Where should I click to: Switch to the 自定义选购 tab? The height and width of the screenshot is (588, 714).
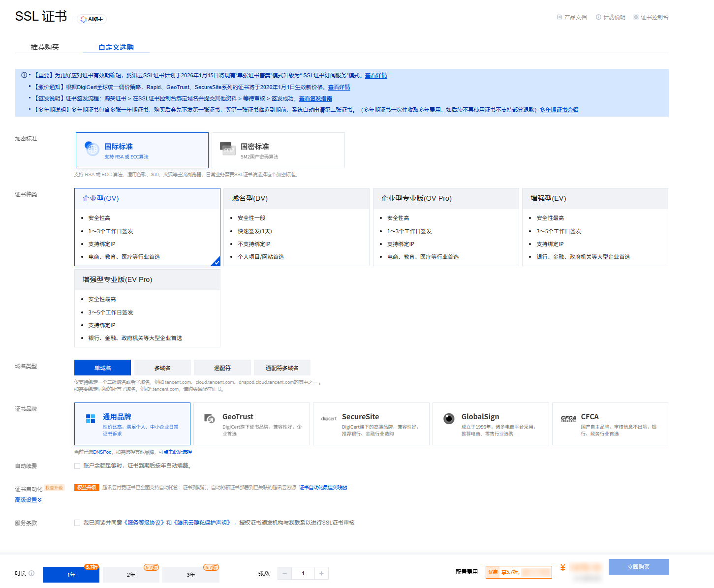coord(116,47)
